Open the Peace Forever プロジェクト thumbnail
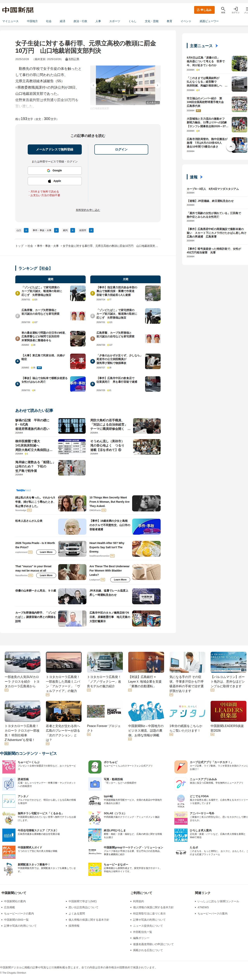 [x=105, y=711]
